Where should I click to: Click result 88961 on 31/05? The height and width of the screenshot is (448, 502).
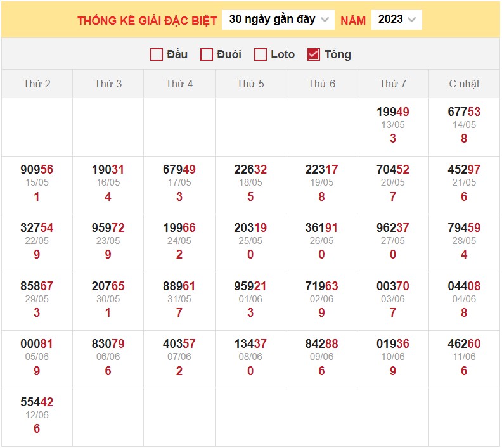point(179,286)
